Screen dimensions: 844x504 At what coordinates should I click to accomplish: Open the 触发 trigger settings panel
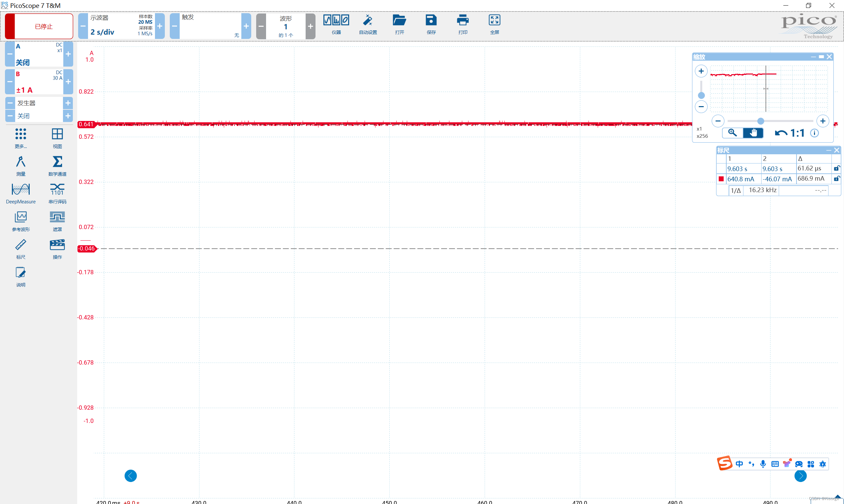(x=211, y=26)
